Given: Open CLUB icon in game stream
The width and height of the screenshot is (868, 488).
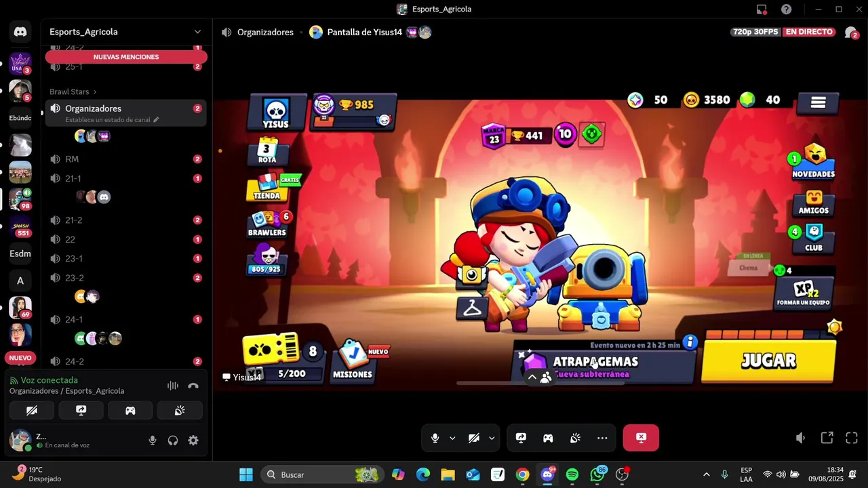Looking at the screenshot, I should (813, 239).
